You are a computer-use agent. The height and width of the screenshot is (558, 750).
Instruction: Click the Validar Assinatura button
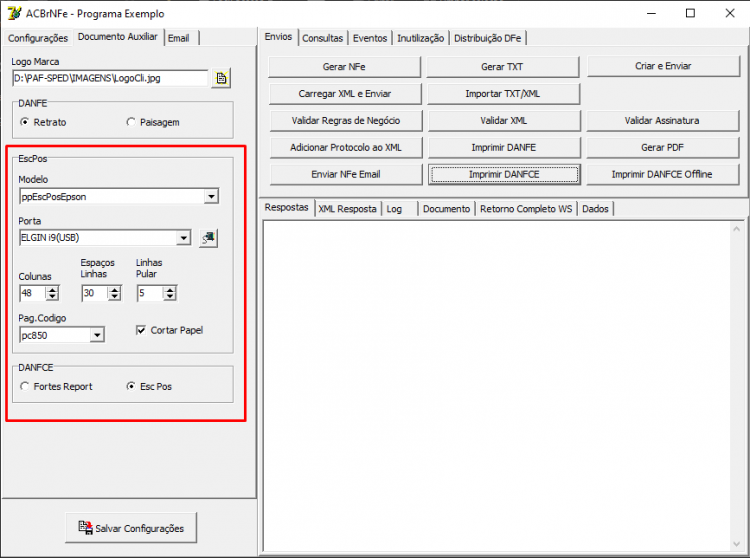[662, 120]
